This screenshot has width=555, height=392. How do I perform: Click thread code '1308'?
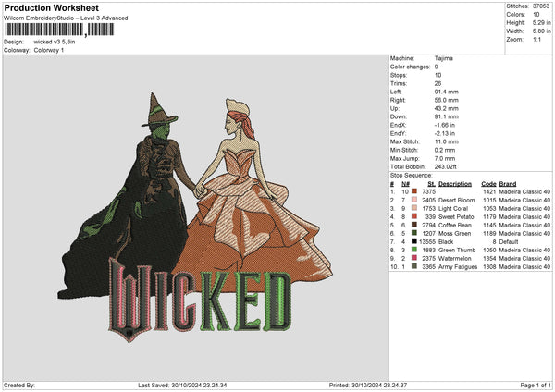[489, 267]
